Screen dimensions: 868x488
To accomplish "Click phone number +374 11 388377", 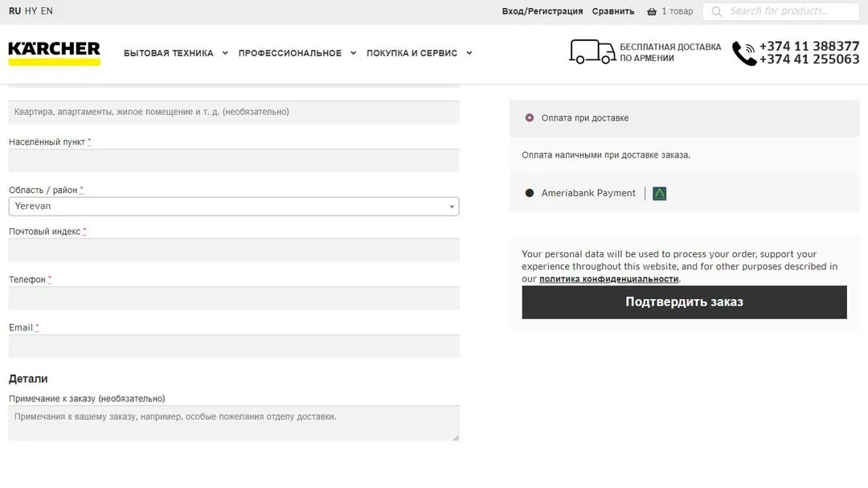I will 809,46.
